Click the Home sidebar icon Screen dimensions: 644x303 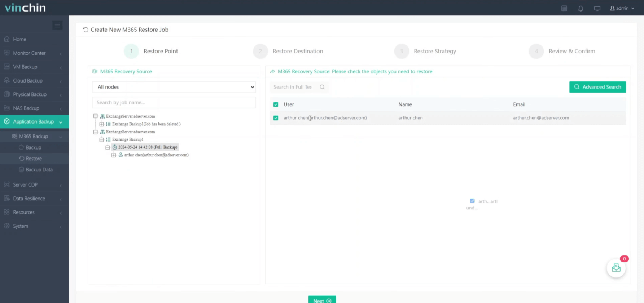(7, 39)
